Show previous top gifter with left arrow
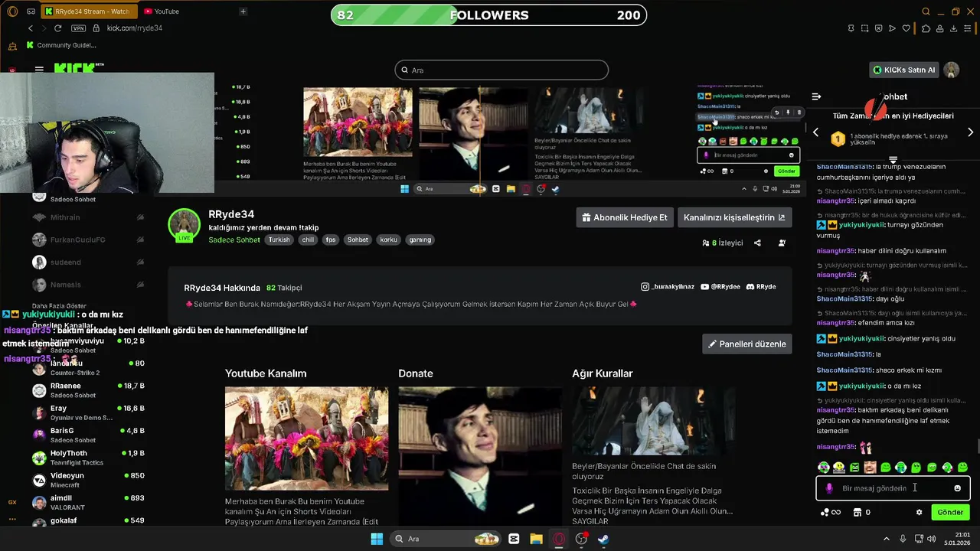Screen dimensions: 980x551 coord(815,132)
